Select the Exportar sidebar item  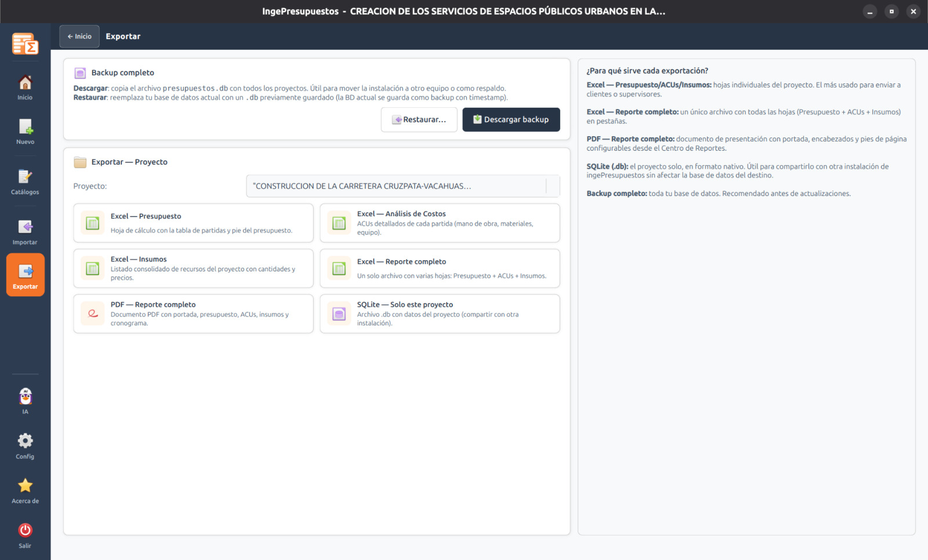[x=25, y=275]
